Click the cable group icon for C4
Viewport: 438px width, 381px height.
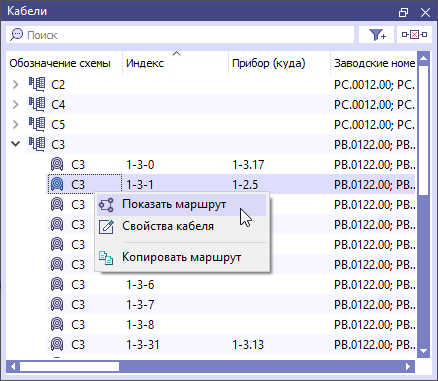(x=37, y=104)
